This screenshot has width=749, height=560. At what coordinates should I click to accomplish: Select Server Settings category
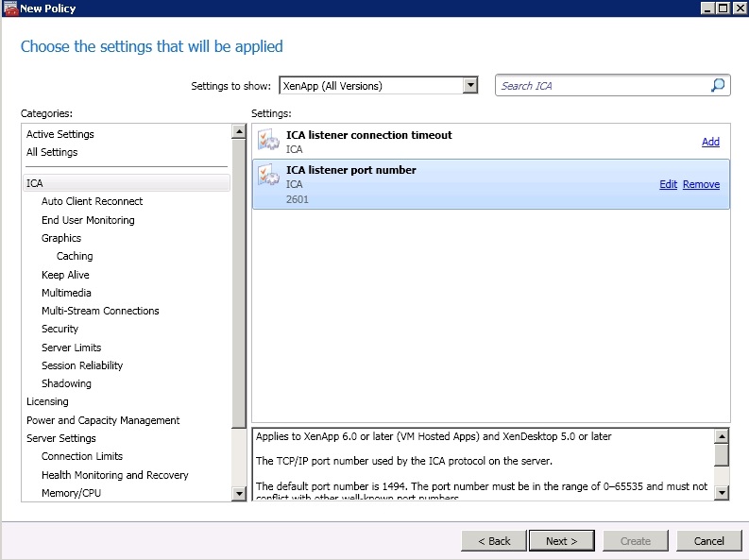point(60,438)
